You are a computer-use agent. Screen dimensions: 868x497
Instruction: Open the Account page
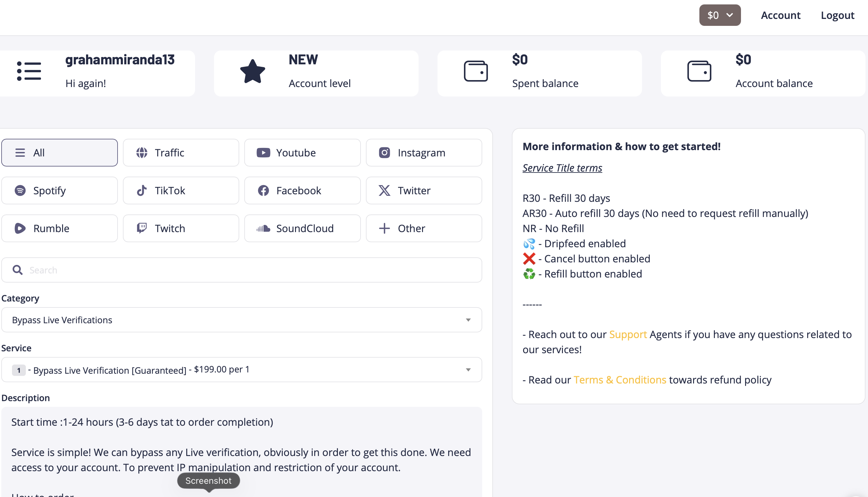tap(781, 15)
